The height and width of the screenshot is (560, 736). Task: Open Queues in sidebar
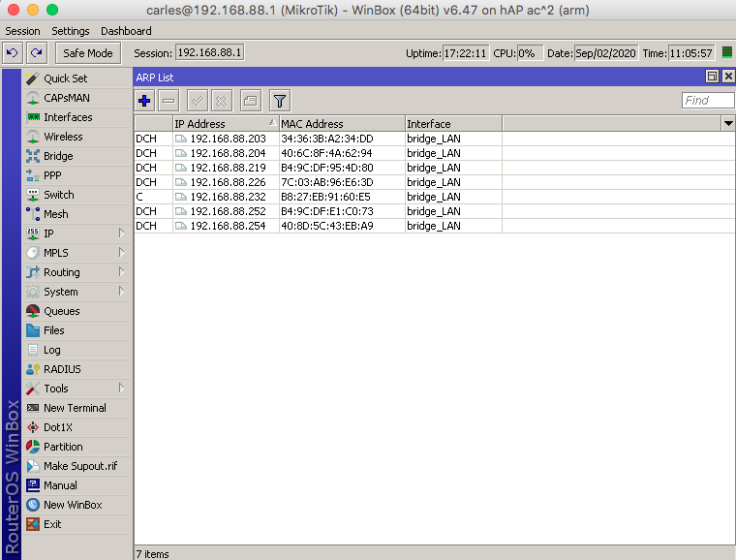[x=77, y=311]
